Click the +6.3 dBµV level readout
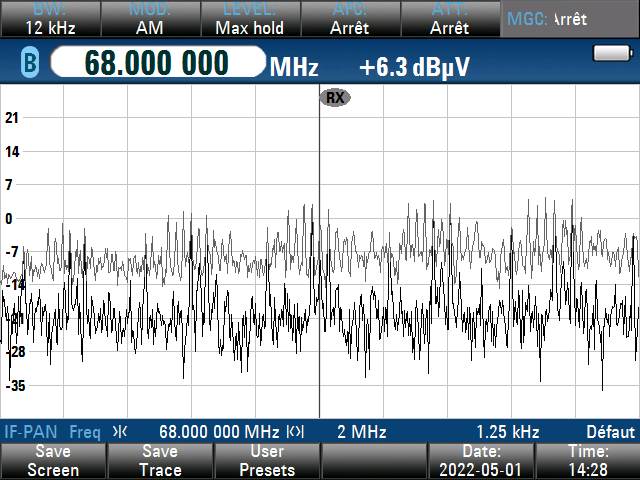 414,67
